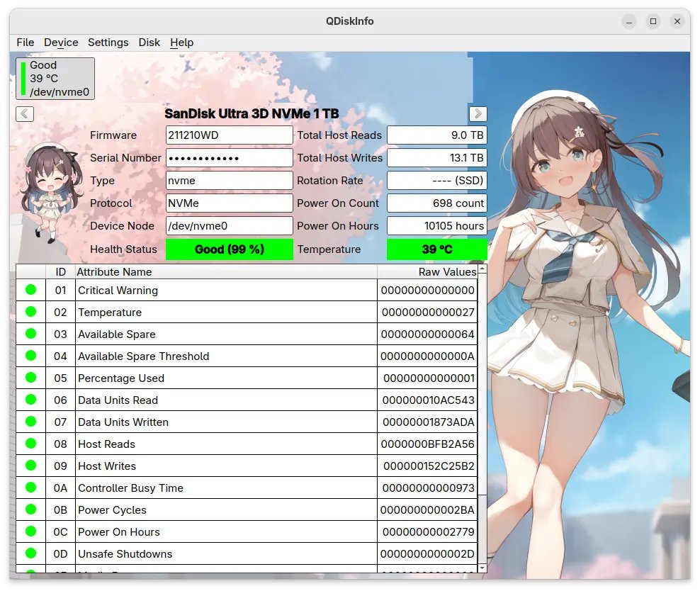Viewport: 700px width, 591px height.
Task: Select the Controller Busy Time attribute name
Action: pos(226,488)
